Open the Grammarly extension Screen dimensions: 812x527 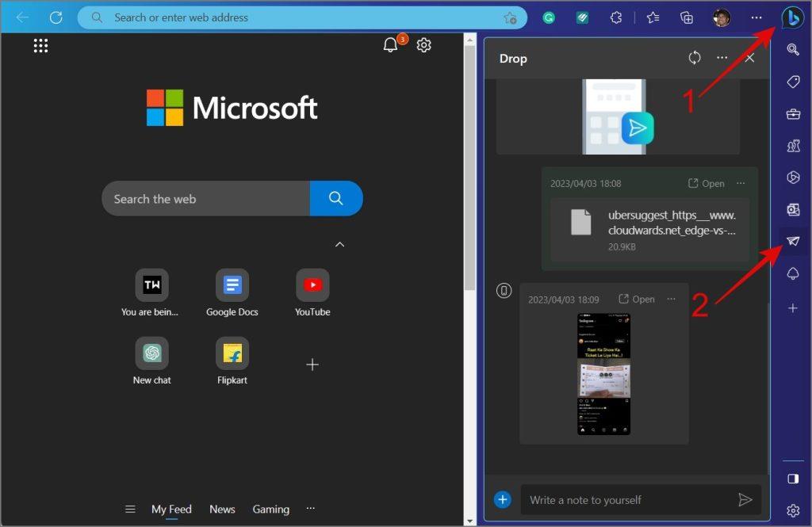pos(549,18)
